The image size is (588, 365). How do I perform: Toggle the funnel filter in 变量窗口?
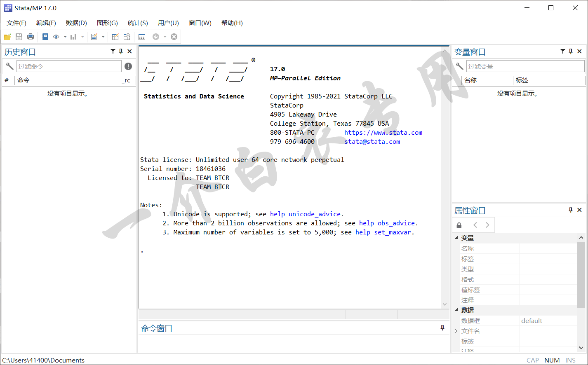point(563,51)
